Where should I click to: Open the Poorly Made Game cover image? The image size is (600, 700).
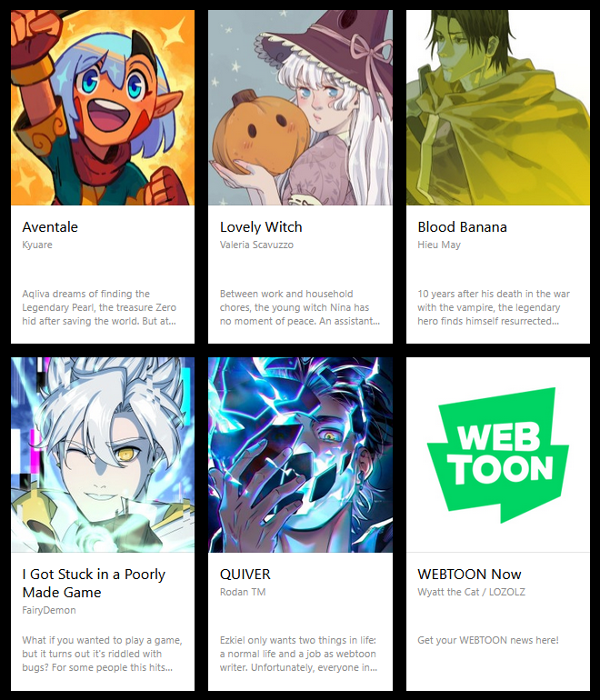click(x=103, y=455)
